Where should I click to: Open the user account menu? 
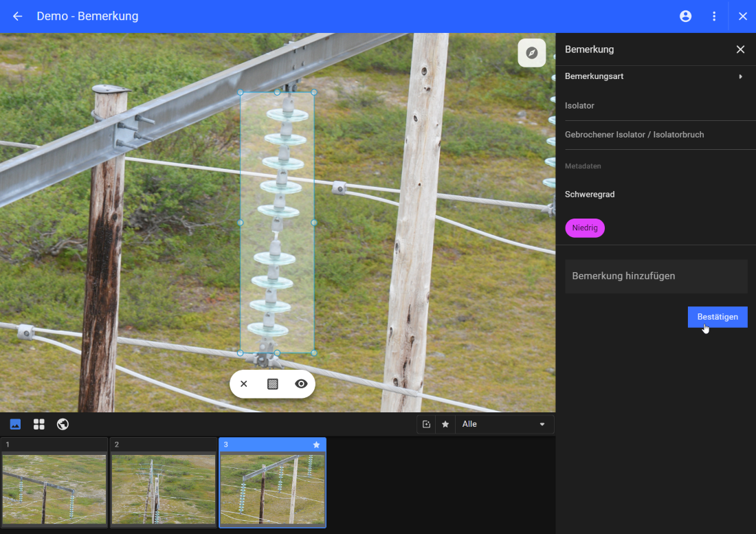685,16
